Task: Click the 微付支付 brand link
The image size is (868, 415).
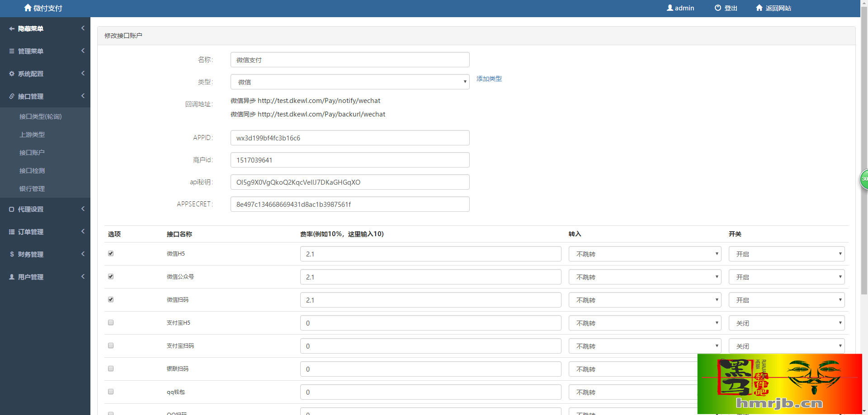Action: [43, 8]
